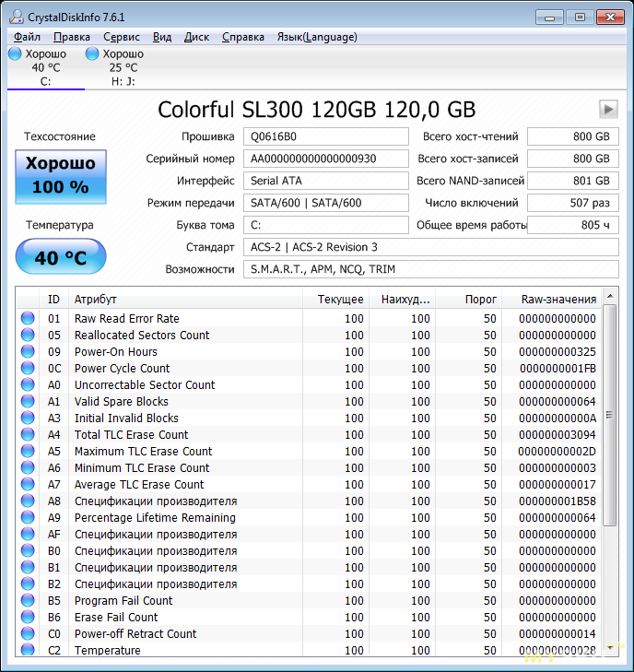
Task: Click the Атрибут column header
Action: pyautogui.click(x=185, y=300)
